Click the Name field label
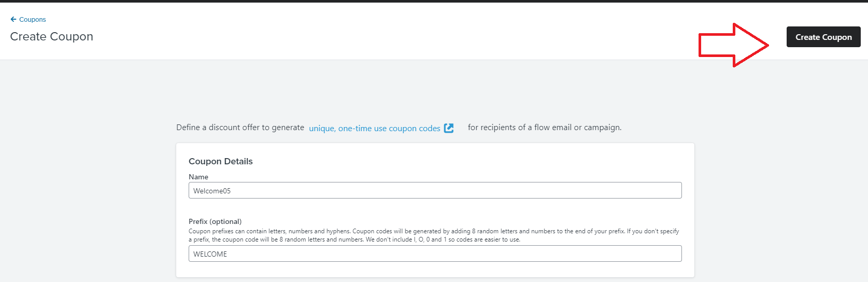Image resolution: width=868 pixels, height=282 pixels. pyautogui.click(x=198, y=177)
